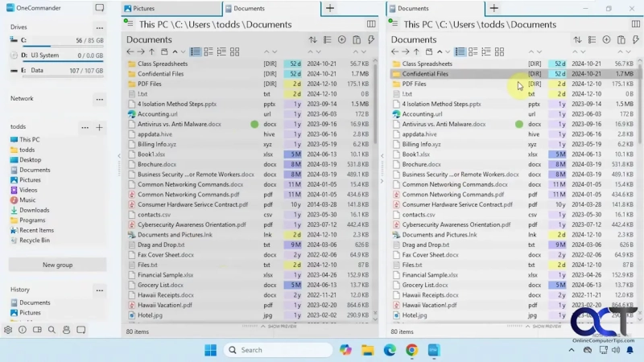644x362 pixels.
Task: Switch to the Pictures tab
Action: tap(145, 8)
